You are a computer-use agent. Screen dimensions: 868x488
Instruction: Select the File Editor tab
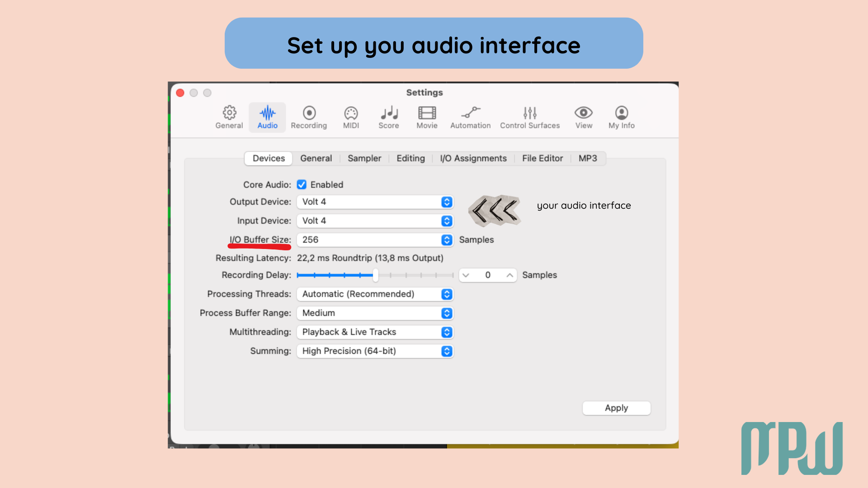(x=542, y=158)
